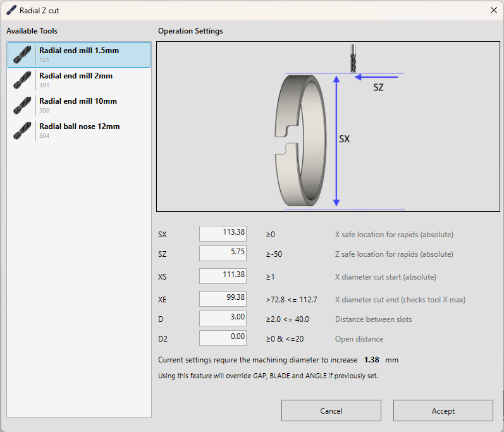This screenshot has width=504, height=432.
Task: Click the SX value input field
Action: pos(223,233)
